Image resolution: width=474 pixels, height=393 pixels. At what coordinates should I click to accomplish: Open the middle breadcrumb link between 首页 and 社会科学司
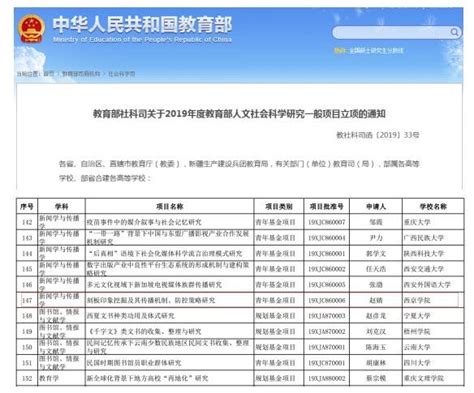tap(81, 74)
